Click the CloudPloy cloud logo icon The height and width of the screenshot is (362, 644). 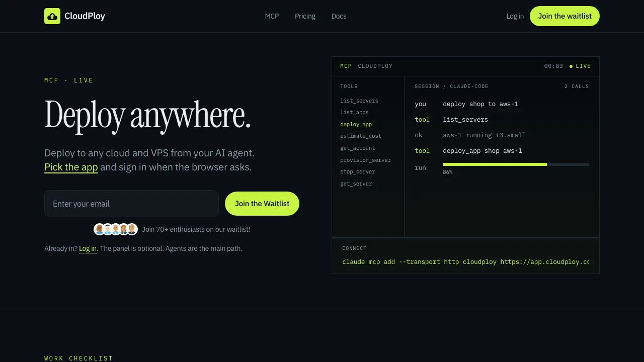[x=52, y=16]
